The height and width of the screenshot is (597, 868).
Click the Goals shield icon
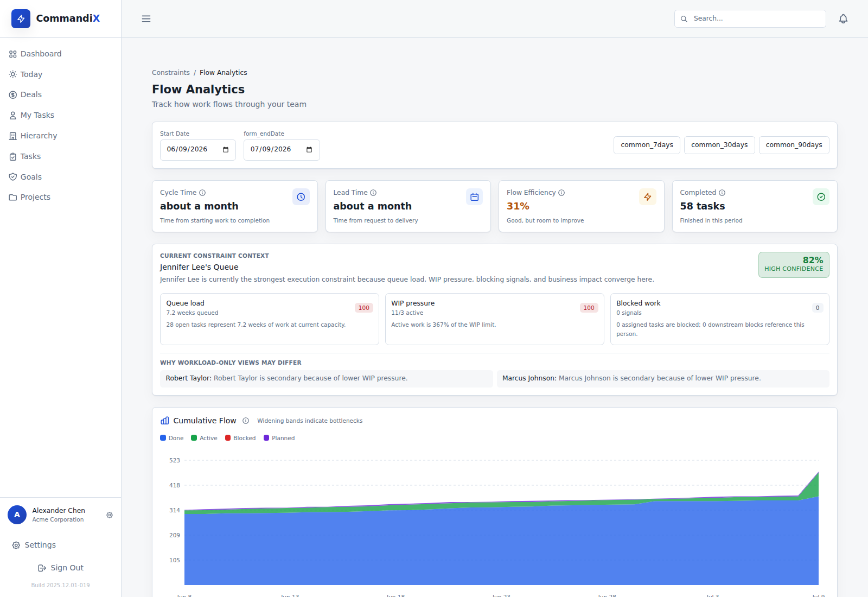coord(13,177)
